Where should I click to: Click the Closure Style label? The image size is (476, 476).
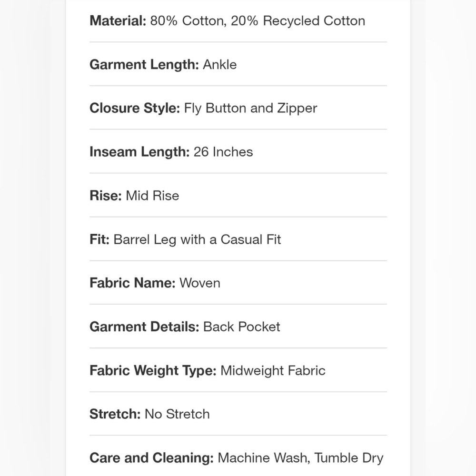tap(135, 108)
